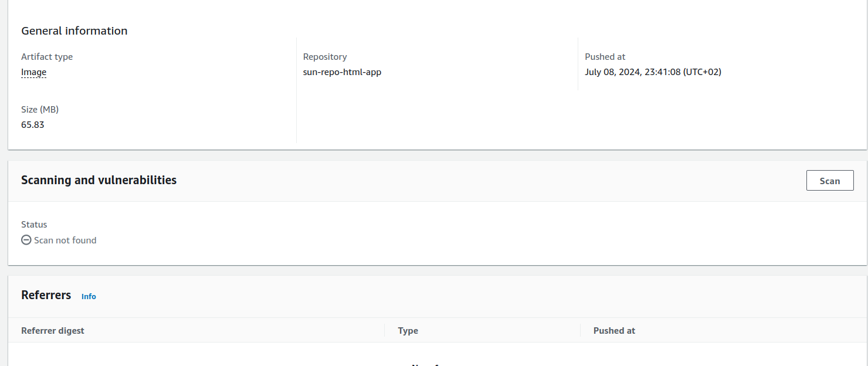Viewport: 868px width, 366px height.
Task: Open the Info link beside Referrers
Action: pyautogui.click(x=89, y=296)
